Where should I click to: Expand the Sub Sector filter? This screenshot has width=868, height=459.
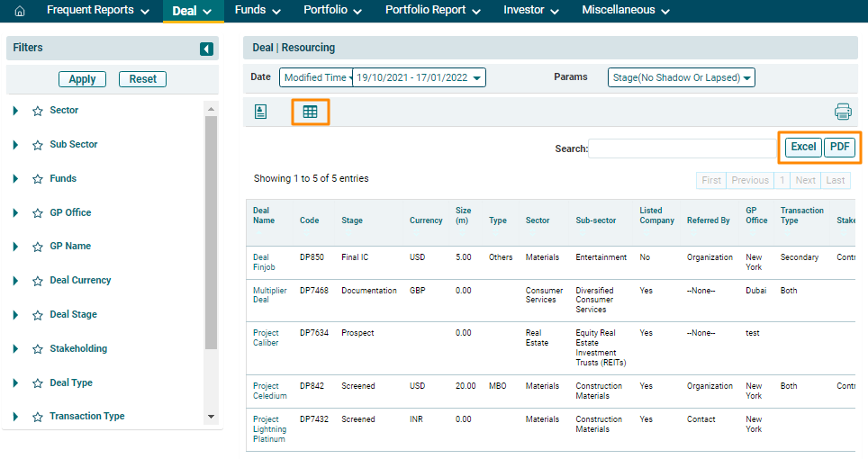(x=15, y=145)
